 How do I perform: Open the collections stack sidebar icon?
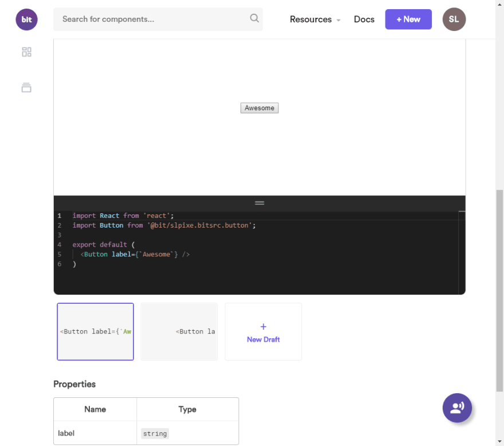pos(26,88)
